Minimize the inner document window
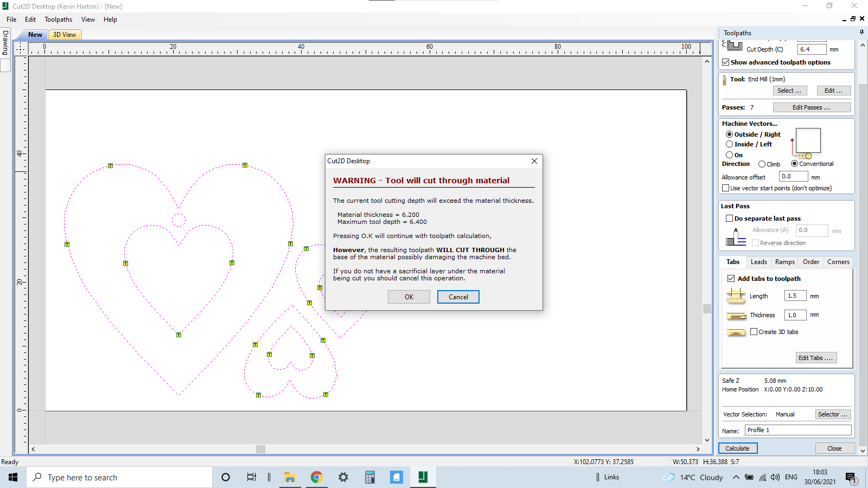The image size is (868, 488). 844,19
